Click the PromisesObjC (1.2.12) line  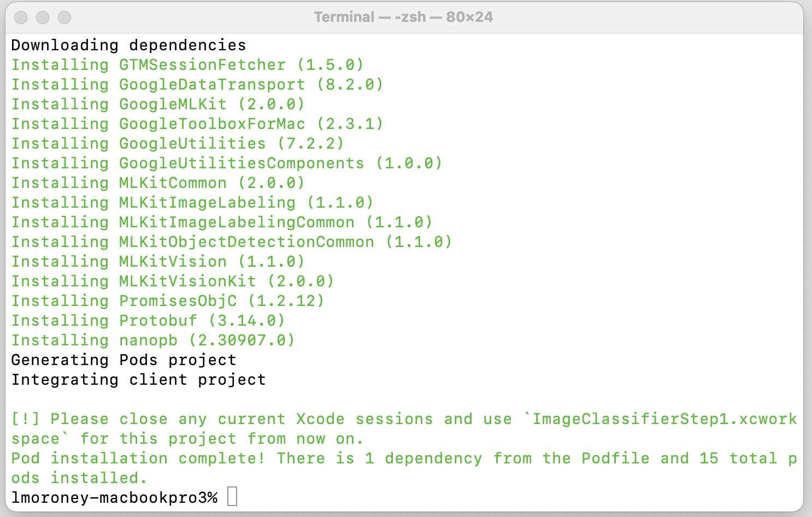[x=168, y=301]
